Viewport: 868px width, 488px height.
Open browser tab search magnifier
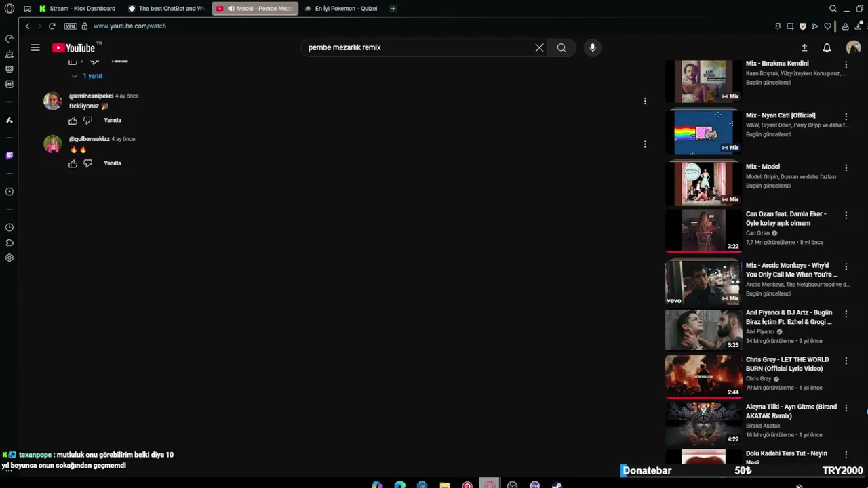click(833, 9)
